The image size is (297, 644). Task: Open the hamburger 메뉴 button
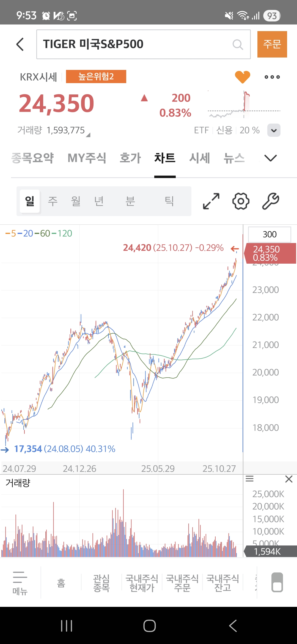click(20, 582)
